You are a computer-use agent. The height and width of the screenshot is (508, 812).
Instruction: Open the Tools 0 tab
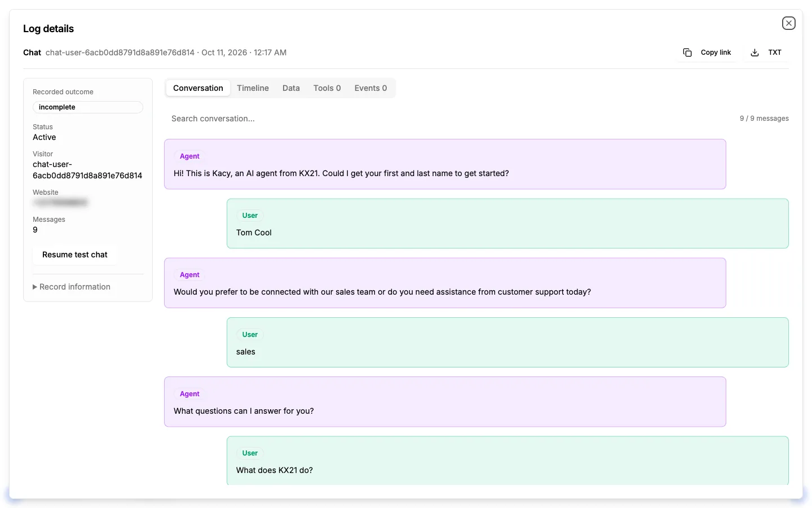[327, 88]
